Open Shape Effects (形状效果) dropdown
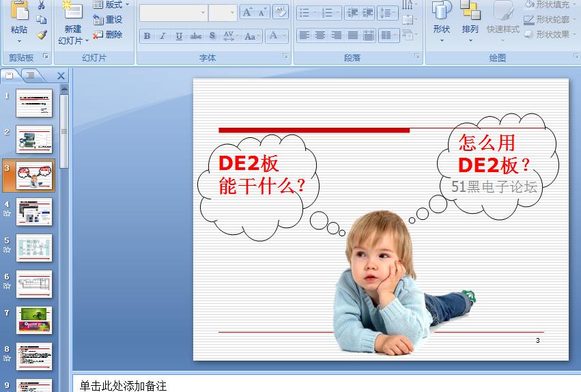Viewport: 581px width, 392px height. pyautogui.click(x=550, y=35)
